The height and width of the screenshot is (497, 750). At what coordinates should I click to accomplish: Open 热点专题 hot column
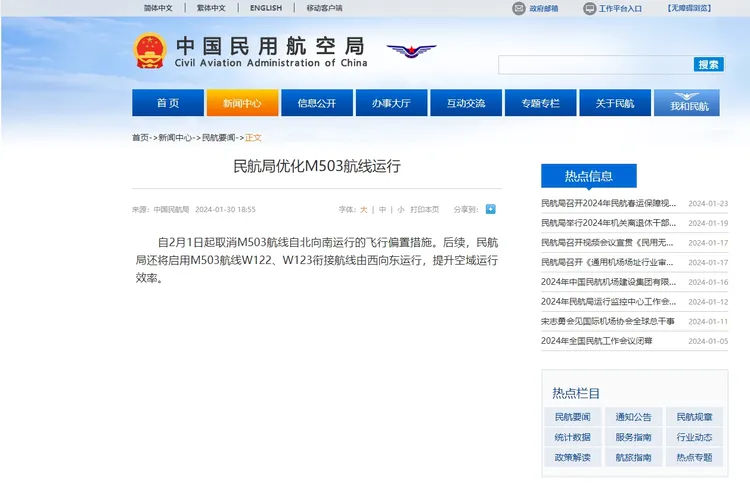pos(694,457)
